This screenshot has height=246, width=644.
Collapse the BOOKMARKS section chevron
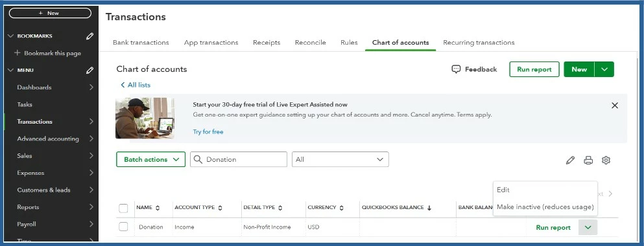click(10, 36)
